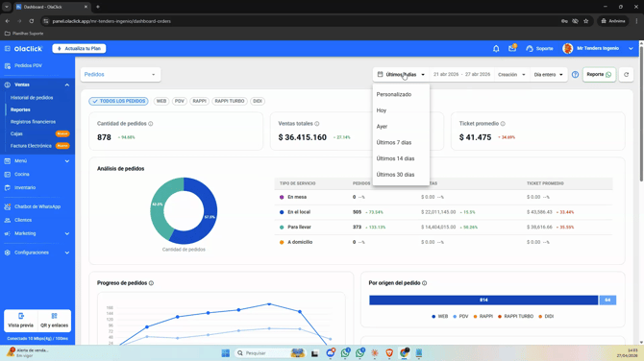Bookmark this page with star icon

(x=586, y=21)
